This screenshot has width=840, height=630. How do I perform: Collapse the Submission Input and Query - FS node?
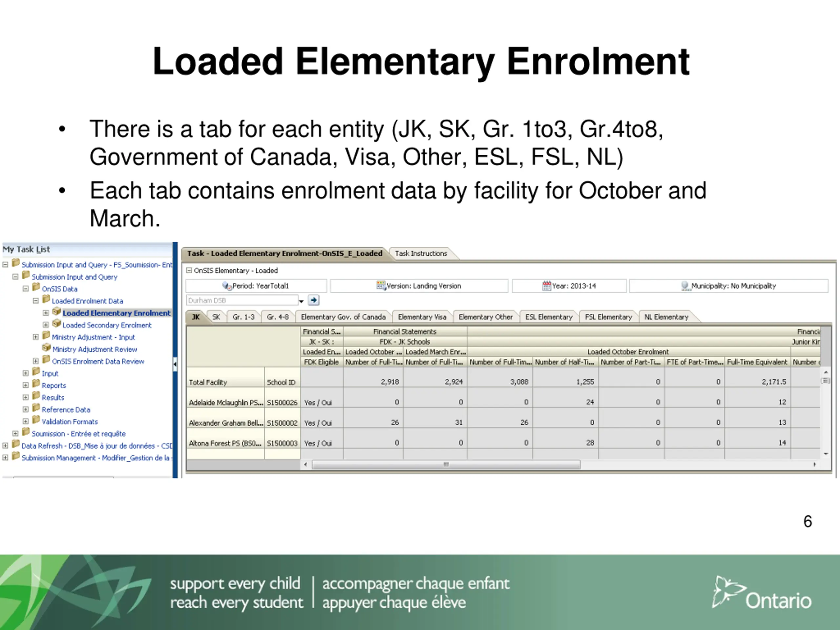(x=5, y=264)
